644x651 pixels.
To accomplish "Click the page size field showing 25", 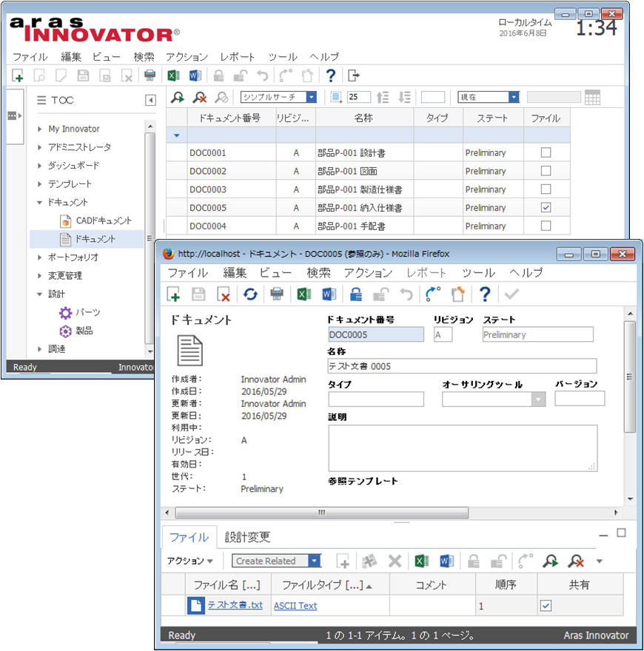I will click(x=358, y=97).
